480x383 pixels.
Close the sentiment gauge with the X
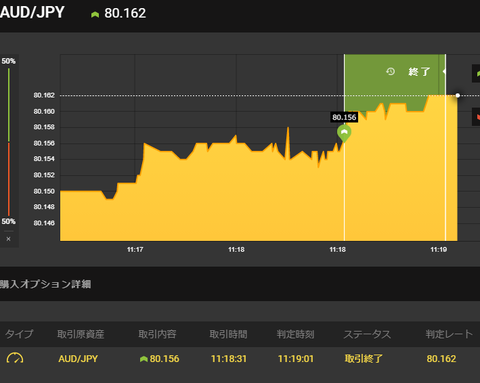coord(8,239)
